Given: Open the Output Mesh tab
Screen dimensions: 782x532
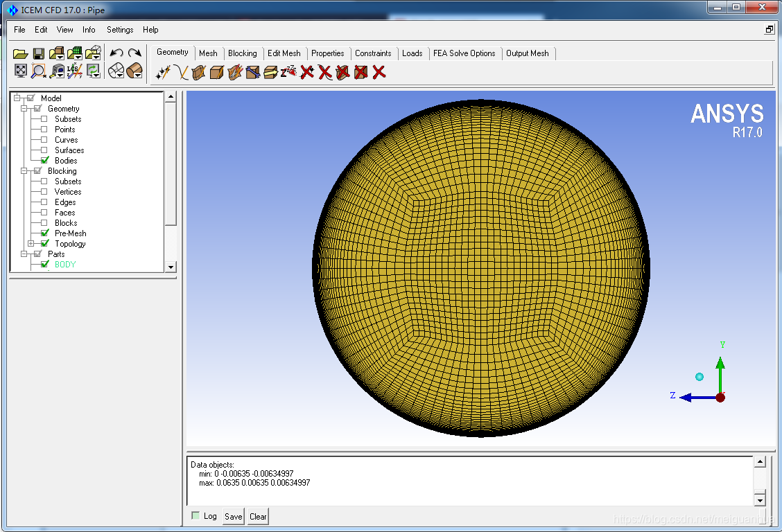Looking at the screenshot, I should pyautogui.click(x=527, y=53).
